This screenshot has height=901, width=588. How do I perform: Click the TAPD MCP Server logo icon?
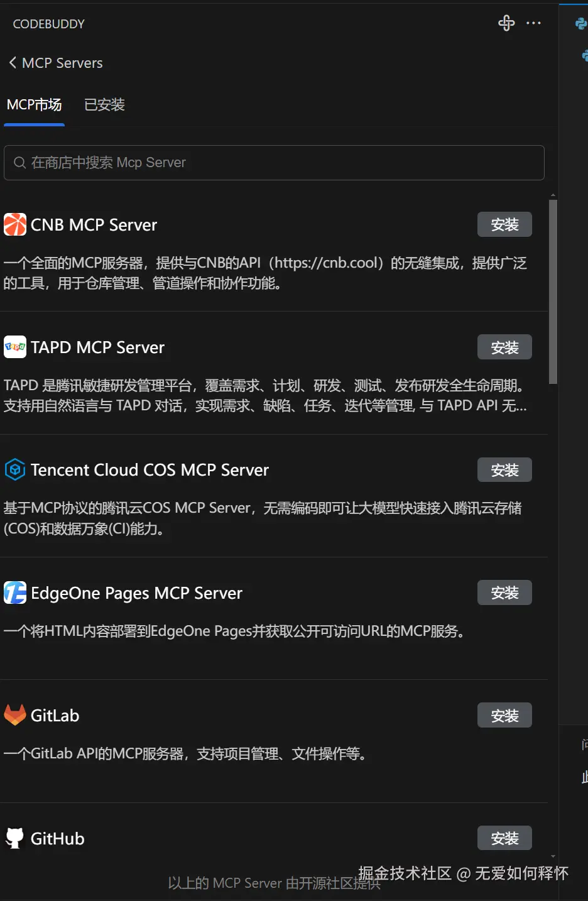15,347
